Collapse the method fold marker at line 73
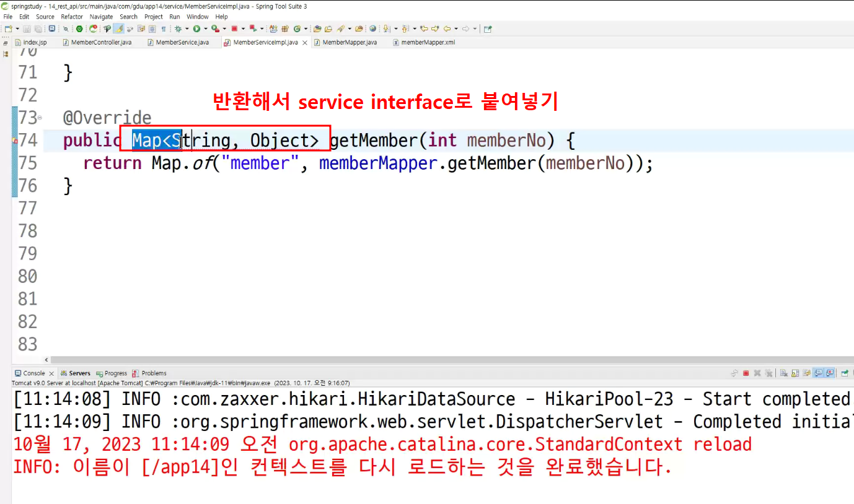Screen dimensions: 854x504 click(x=40, y=118)
